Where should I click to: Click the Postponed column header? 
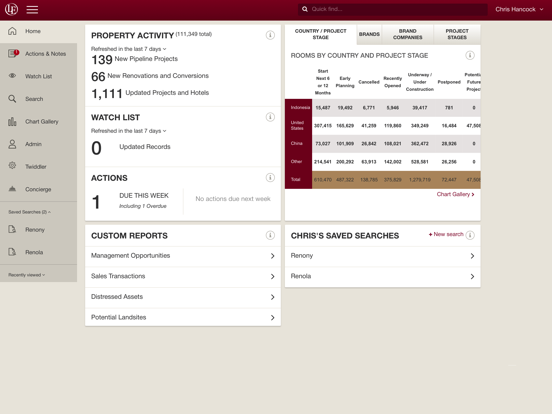[x=449, y=82]
